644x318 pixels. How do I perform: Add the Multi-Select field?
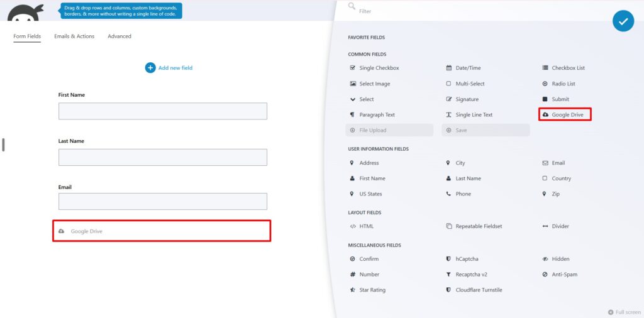click(465, 84)
